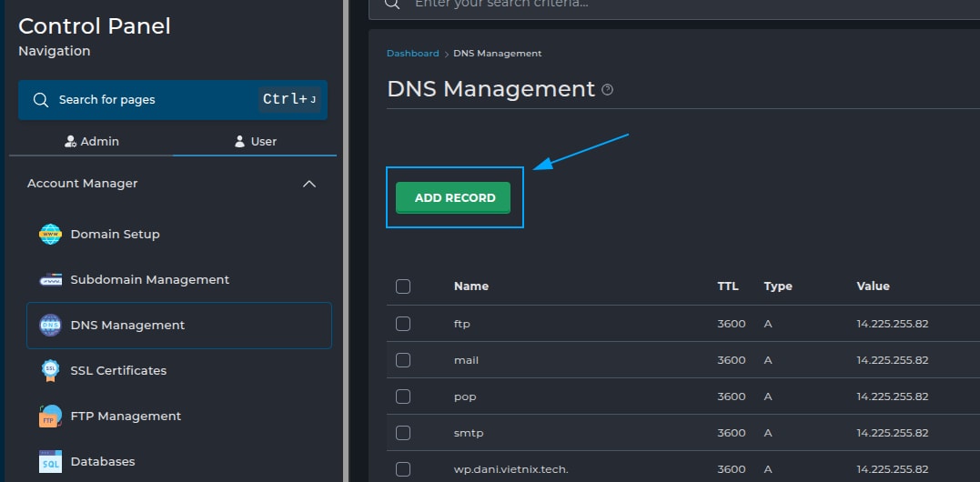Click the Databases SQL icon
Viewport: 980px width, 482px height.
[50, 462]
